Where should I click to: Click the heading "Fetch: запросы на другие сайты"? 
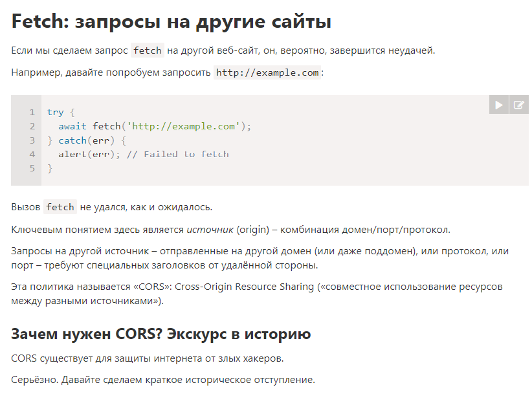click(172, 21)
